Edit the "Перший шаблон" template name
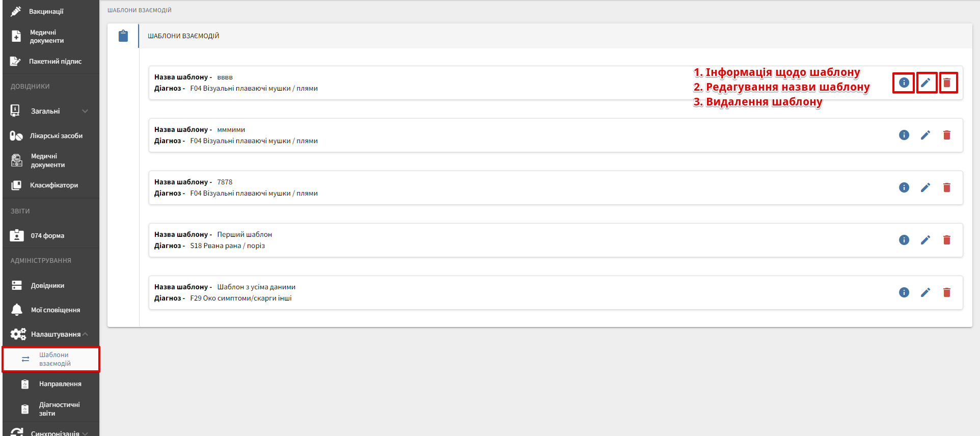Viewport: 980px width, 436px height. click(925, 240)
